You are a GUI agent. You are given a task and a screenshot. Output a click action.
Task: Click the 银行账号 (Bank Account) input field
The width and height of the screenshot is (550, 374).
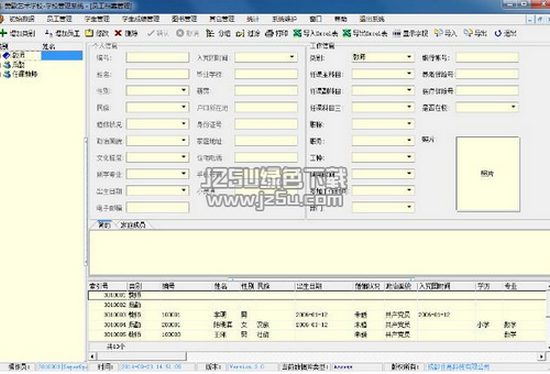tap(487, 57)
